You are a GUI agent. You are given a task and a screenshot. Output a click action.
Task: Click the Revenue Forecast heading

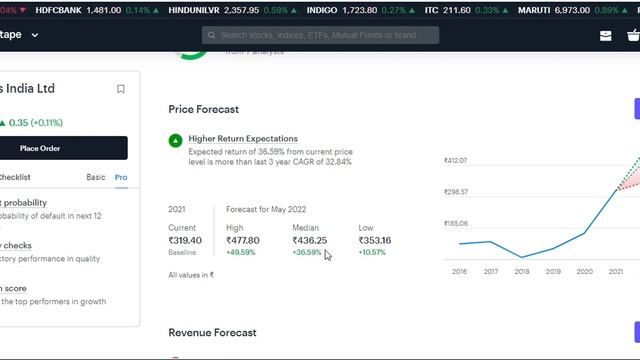coord(212,333)
